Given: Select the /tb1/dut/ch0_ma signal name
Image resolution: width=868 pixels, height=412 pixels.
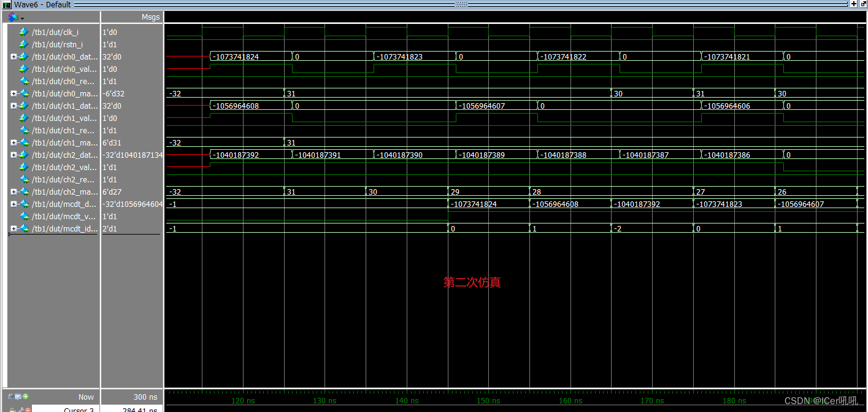Looking at the screenshot, I should tap(64, 93).
